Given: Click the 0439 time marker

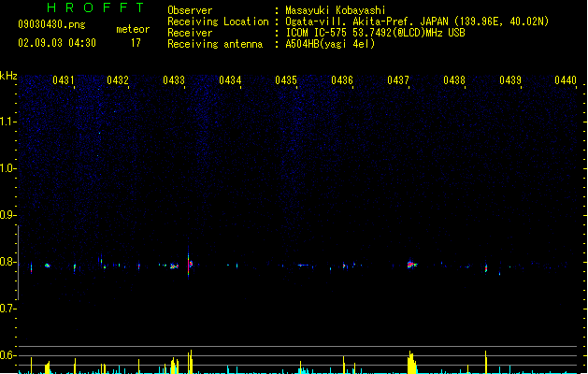Looking at the screenshot, I should tap(510, 80).
